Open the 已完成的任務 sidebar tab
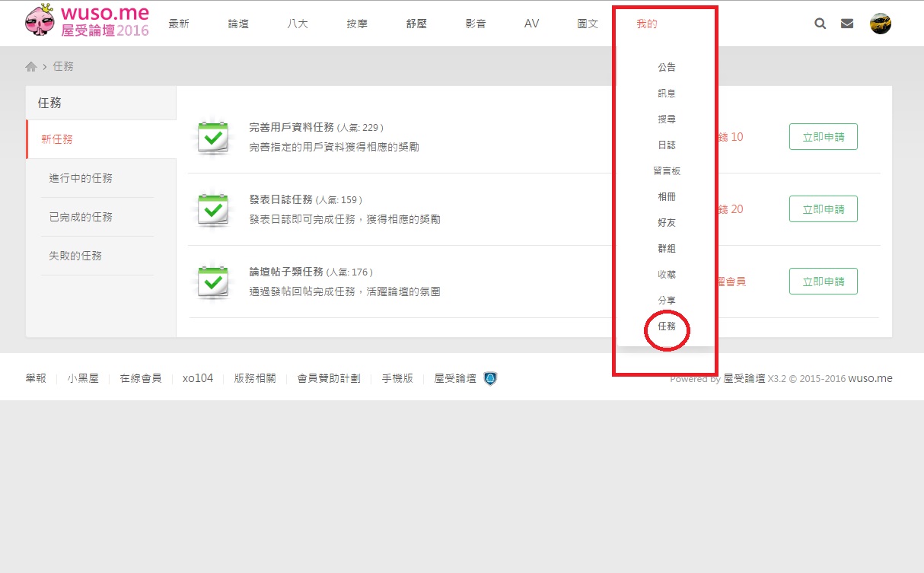 click(x=81, y=217)
